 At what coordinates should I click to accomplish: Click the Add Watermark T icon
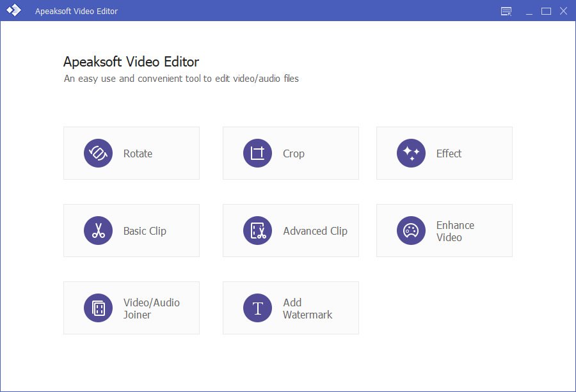coord(257,308)
